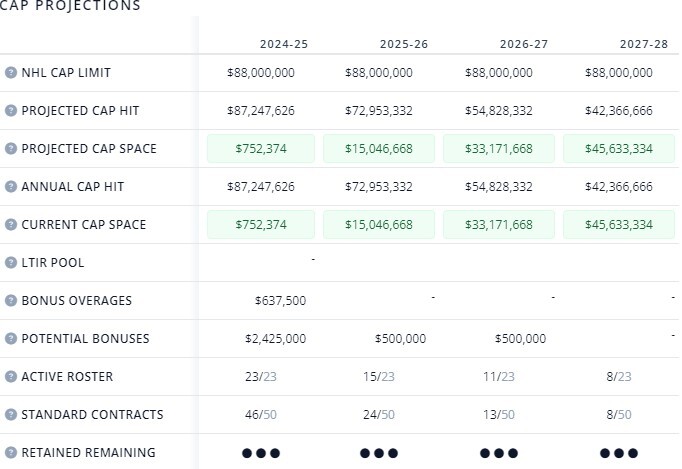The width and height of the screenshot is (682, 469).
Task: Click help icon beside PROJECTED CAP HIT
Action: click(11, 111)
